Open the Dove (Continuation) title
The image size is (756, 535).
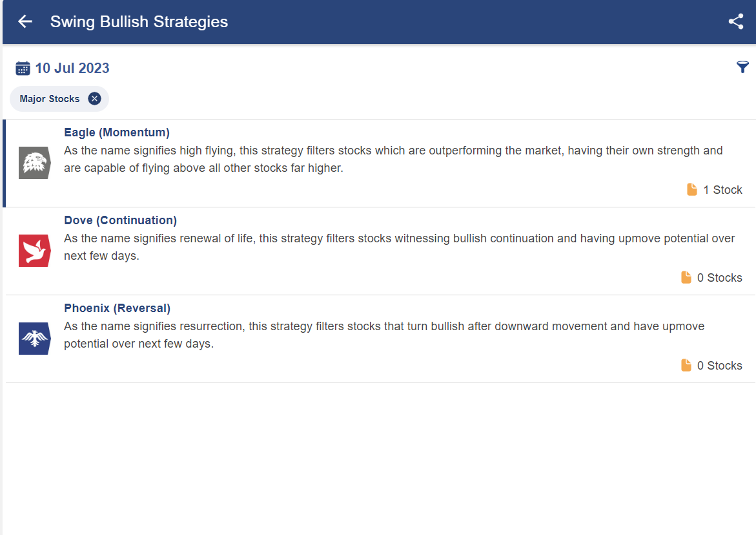click(x=121, y=220)
